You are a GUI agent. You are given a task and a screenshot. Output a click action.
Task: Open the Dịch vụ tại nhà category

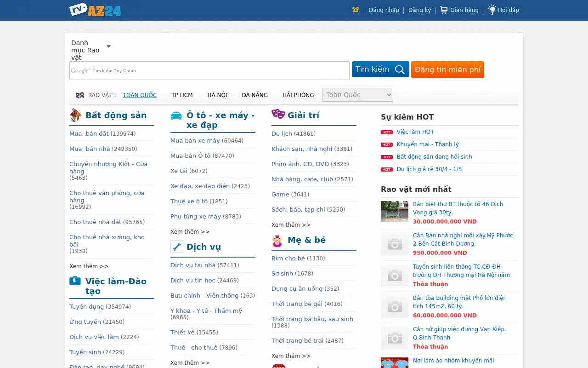point(193,265)
